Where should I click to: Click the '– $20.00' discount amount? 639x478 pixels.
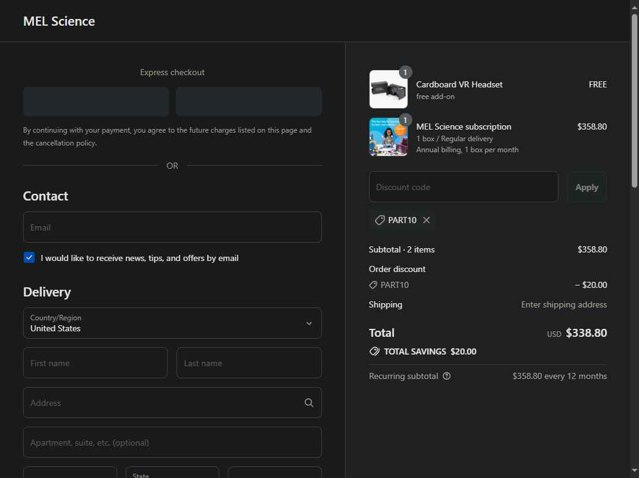point(591,285)
